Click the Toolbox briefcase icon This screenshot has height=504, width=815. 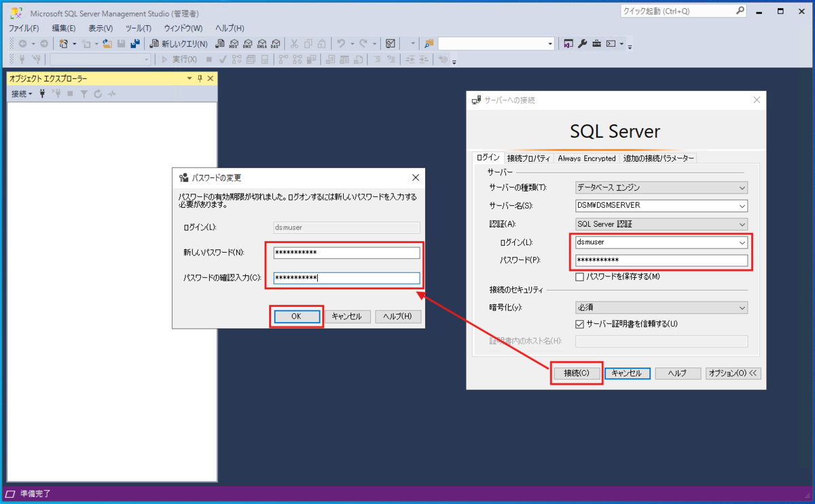[596, 43]
